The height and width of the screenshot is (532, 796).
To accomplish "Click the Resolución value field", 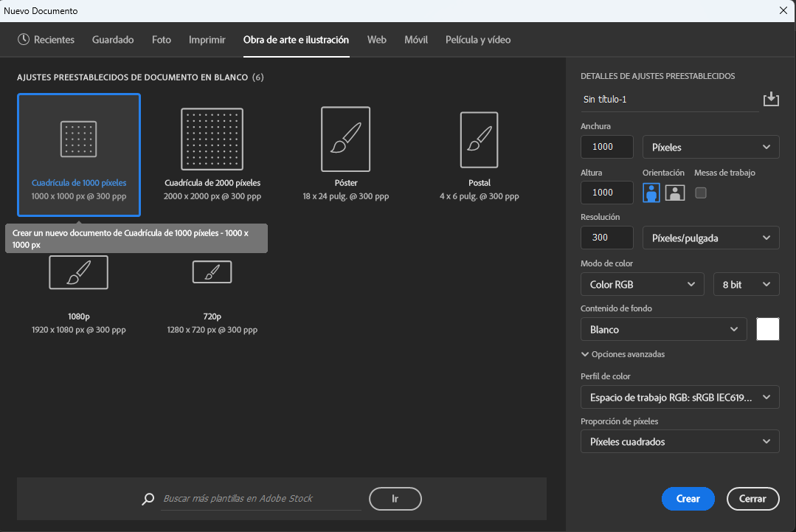I will pyautogui.click(x=606, y=238).
